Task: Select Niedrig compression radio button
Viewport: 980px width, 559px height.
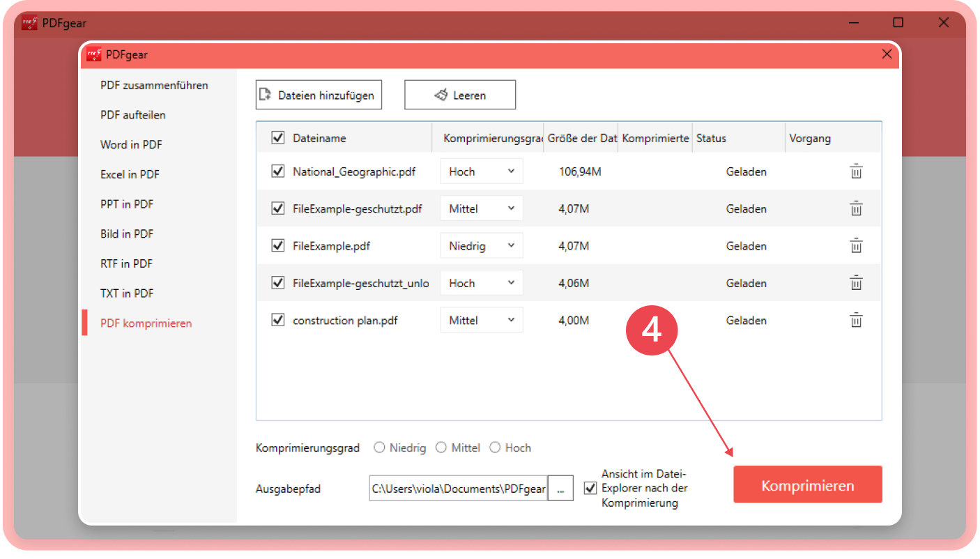Action: point(379,447)
